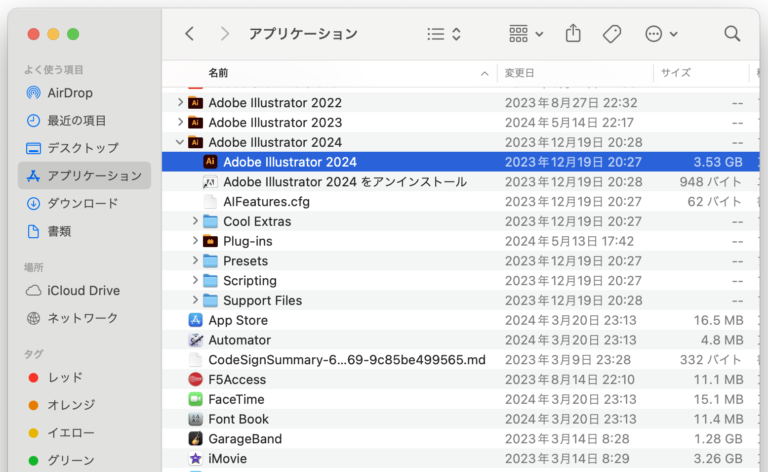Select the F5Access icon
The height and width of the screenshot is (472, 768).
(195, 379)
